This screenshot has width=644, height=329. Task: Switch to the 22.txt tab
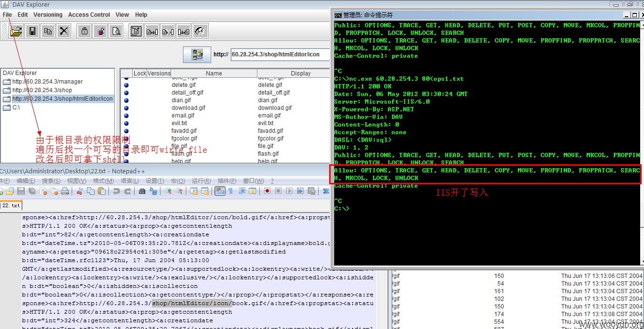11,205
